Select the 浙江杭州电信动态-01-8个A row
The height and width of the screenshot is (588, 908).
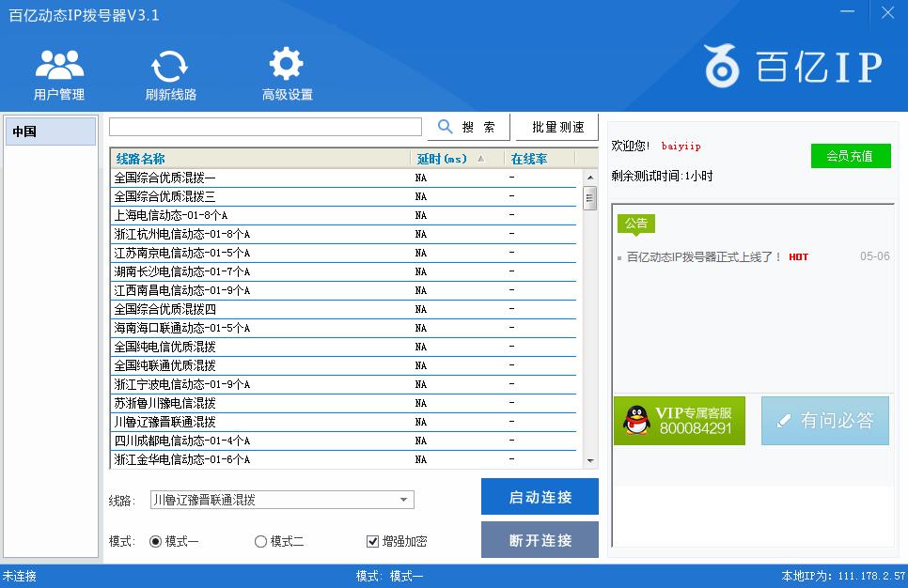(x=343, y=234)
